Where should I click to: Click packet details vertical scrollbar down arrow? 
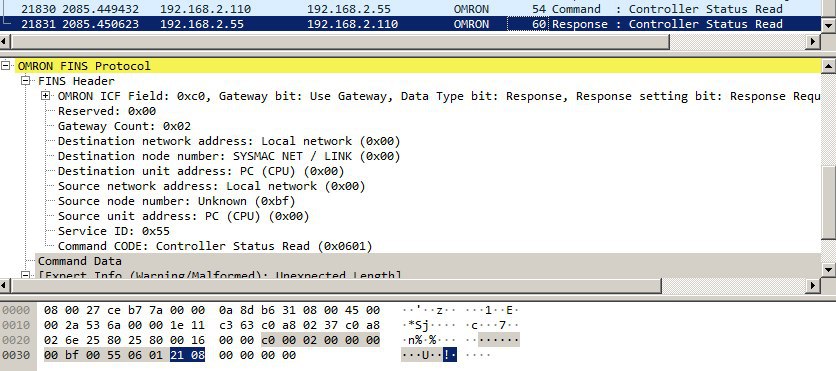pyautogui.click(x=829, y=269)
